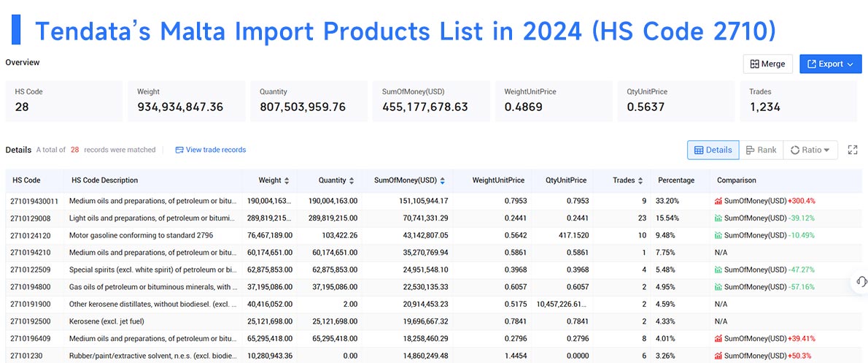Click comparison chart icon for +39.41% row
Viewport: 868px width, 363px height.
[718, 338]
